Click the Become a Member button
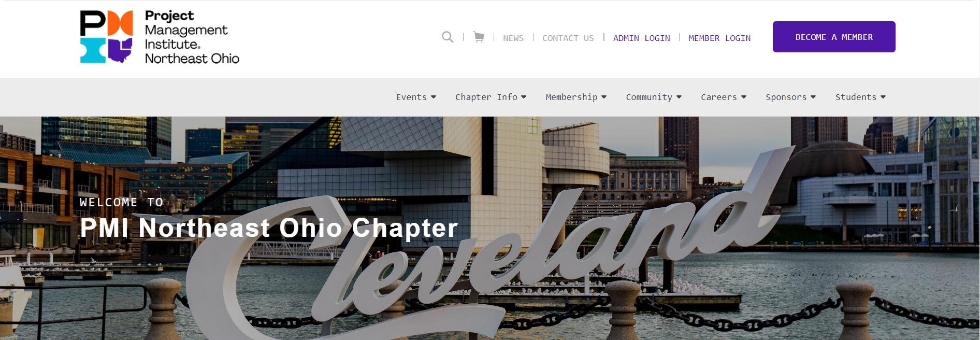This screenshot has height=340, width=980. tap(834, 37)
